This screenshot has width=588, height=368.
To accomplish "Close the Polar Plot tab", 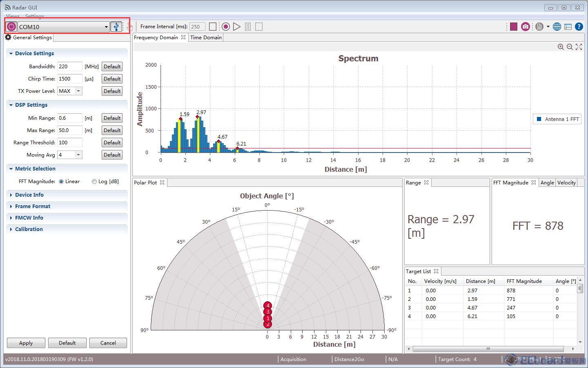I will pyautogui.click(x=162, y=182).
